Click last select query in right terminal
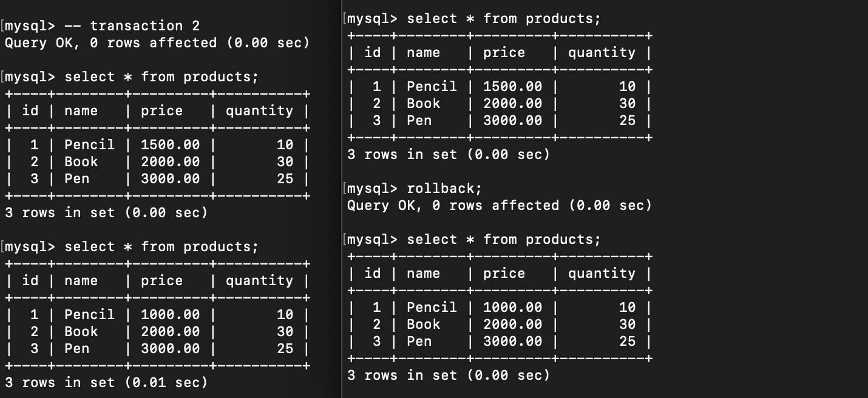This screenshot has width=868, height=398. pos(504,240)
